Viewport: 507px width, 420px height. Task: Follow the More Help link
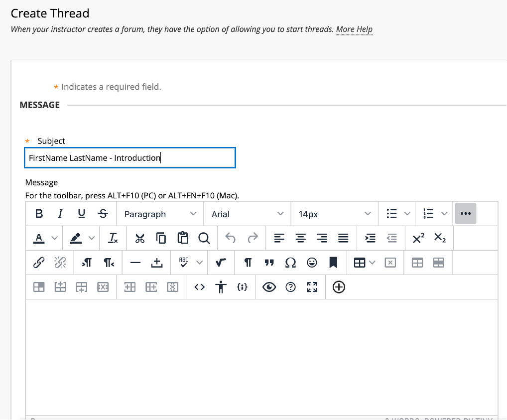(354, 29)
